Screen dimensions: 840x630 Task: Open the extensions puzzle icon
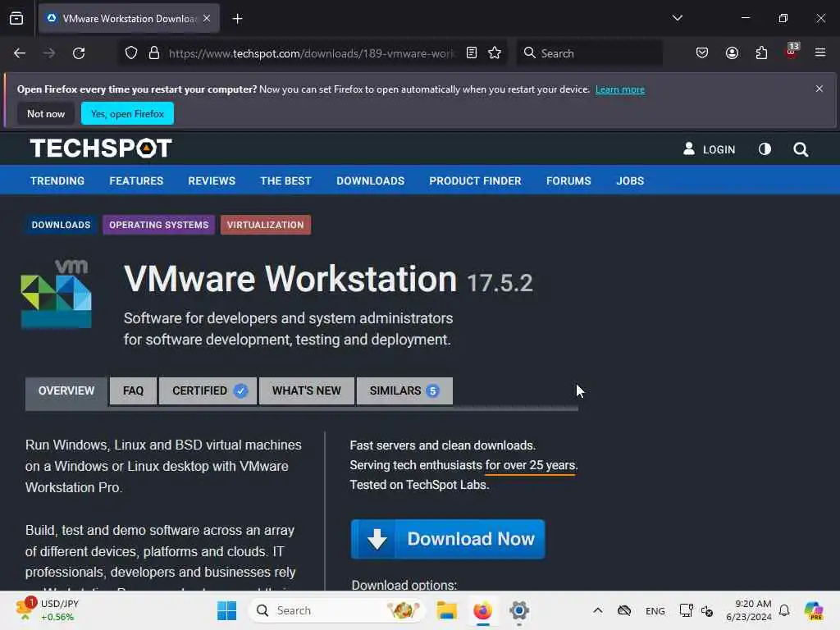click(x=761, y=53)
